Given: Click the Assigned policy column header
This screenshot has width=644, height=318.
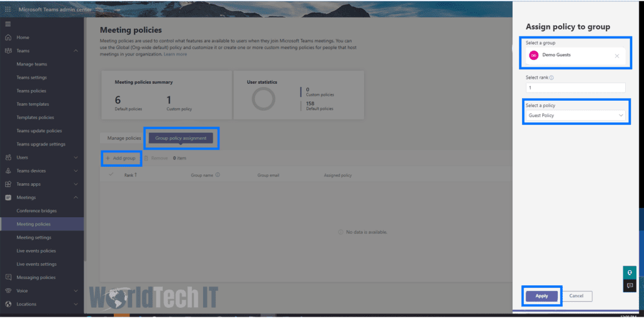Looking at the screenshot, I should tap(338, 175).
